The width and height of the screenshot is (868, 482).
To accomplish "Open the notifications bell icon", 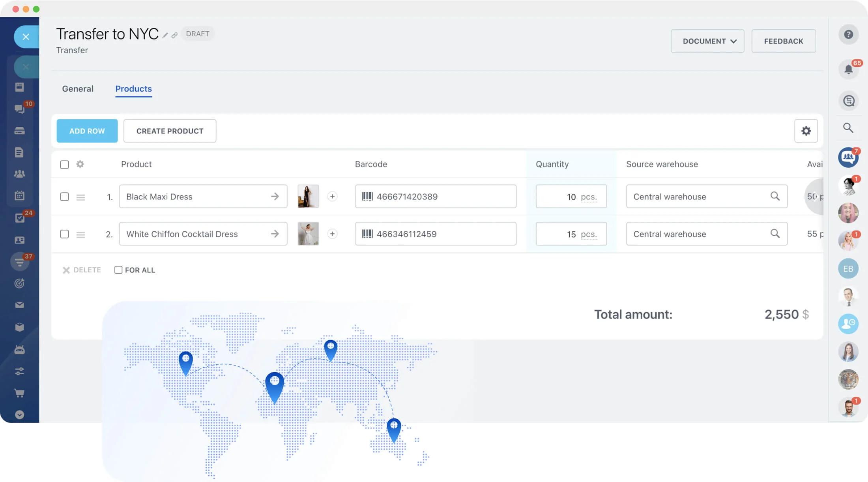I will (848, 69).
